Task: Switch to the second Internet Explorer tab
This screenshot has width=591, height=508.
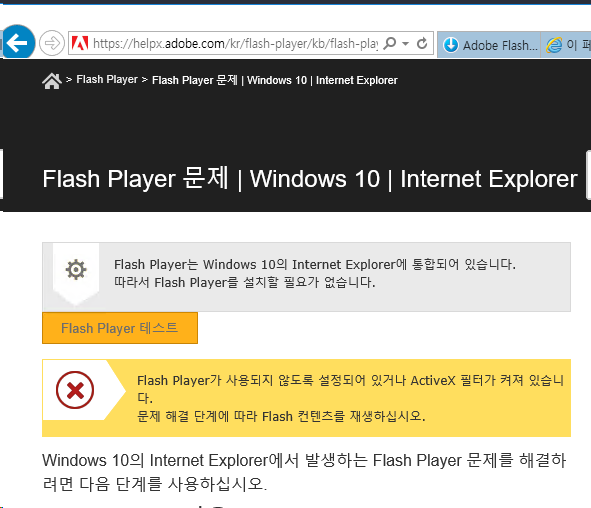Action: pos(566,45)
